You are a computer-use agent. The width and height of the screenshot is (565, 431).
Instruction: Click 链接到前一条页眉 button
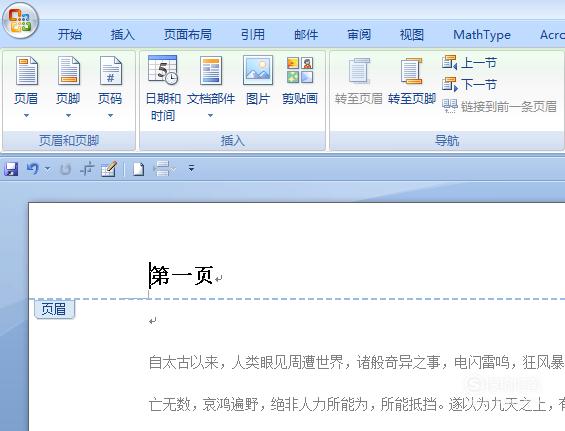[499, 107]
